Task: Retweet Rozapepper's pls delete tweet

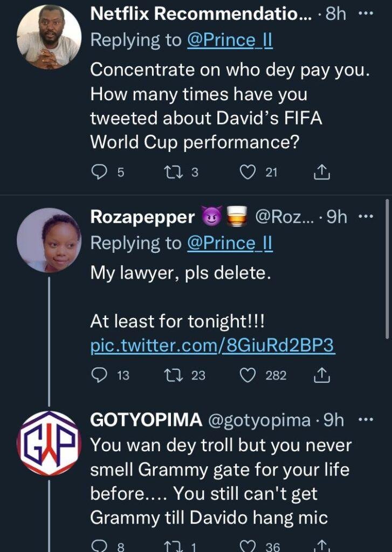Action: click(174, 375)
